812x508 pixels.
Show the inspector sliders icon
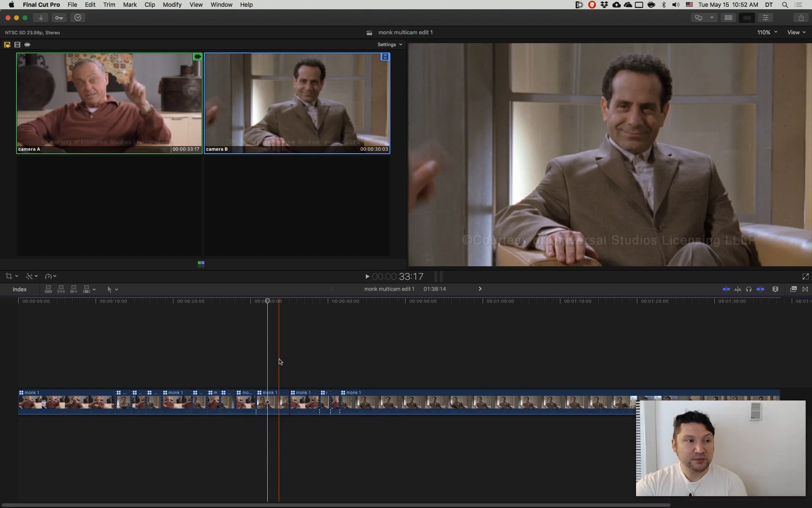[765, 18]
